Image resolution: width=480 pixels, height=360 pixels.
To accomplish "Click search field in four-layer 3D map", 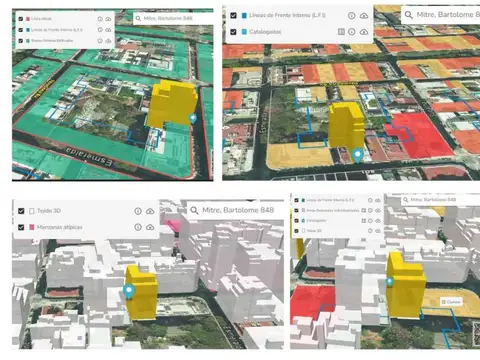I will click(x=440, y=200).
